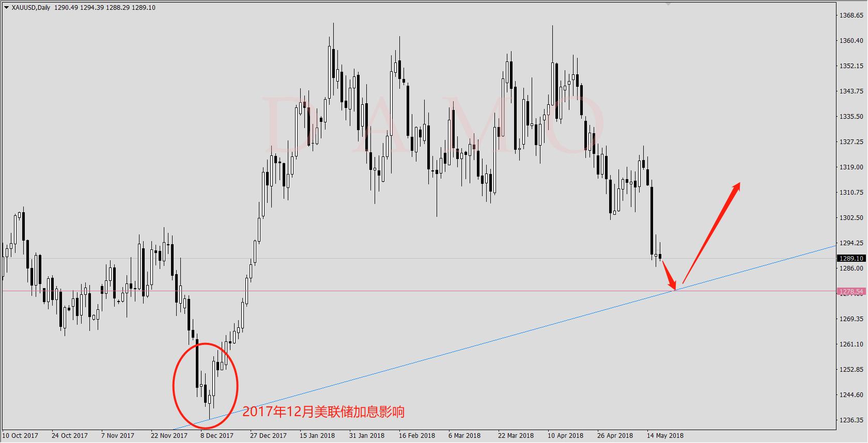
Task: Click the 6 Mar 2018 date label
Action: pyautogui.click(x=464, y=436)
